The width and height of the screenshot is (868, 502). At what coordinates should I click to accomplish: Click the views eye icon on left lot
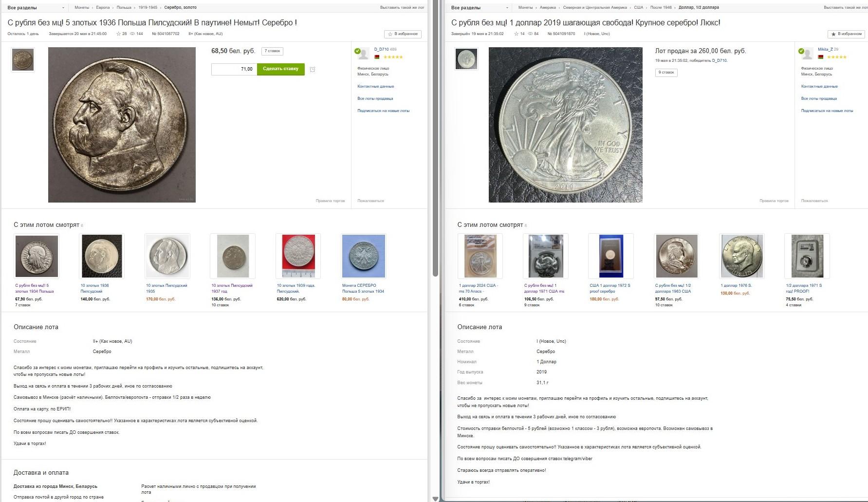(x=132, y=34)
